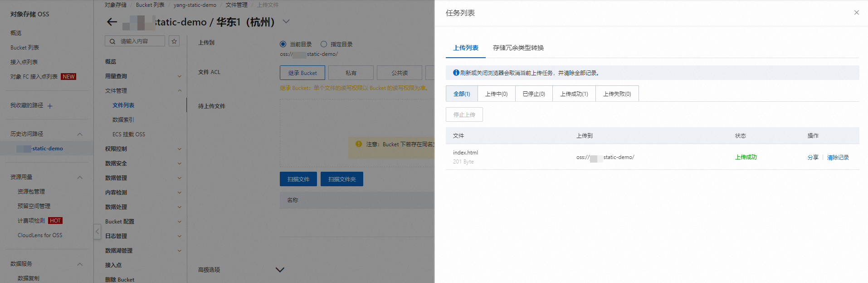Filter by 全部(1) tab
This screenshot has width=868, height=283.
pos(462,94)
